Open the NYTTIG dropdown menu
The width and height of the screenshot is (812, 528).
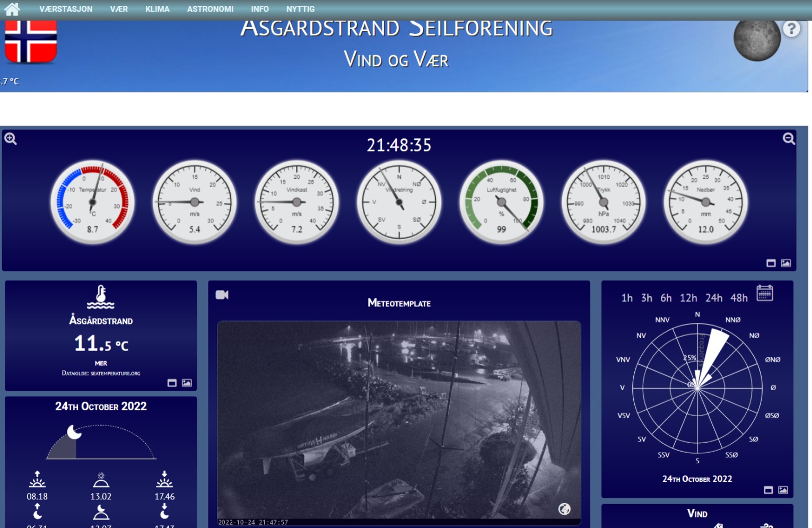point(301,8)
